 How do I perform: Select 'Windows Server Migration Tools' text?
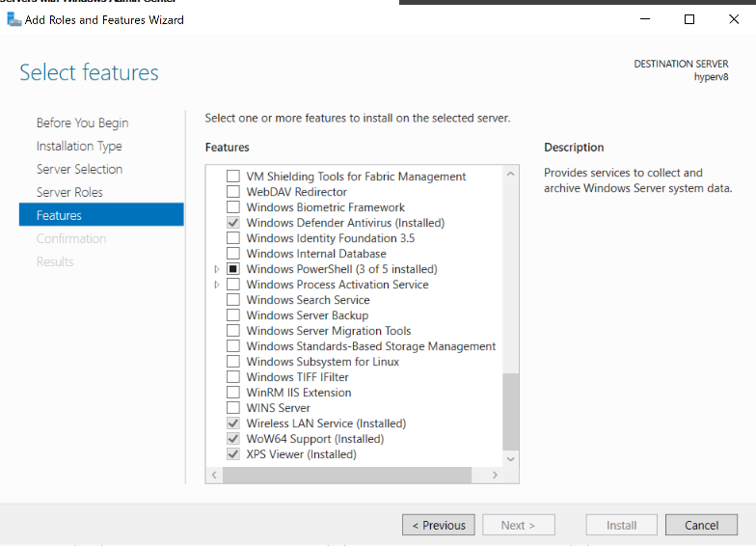tap(329, 331)
